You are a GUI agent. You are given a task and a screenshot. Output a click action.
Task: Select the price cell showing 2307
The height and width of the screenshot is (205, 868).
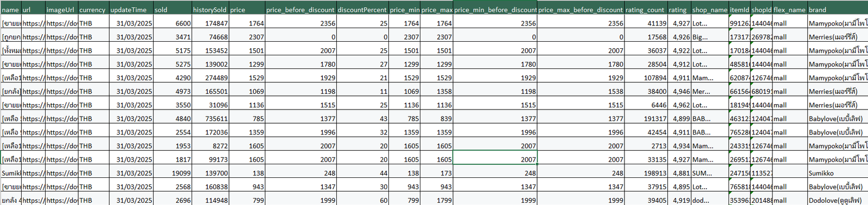coord(247,37)
